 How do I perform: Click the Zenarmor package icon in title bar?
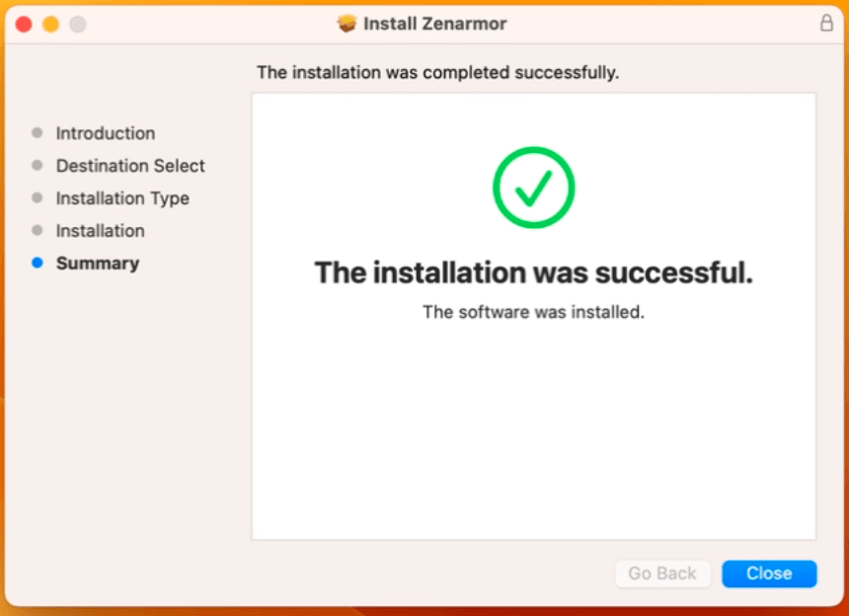(347, 24)
